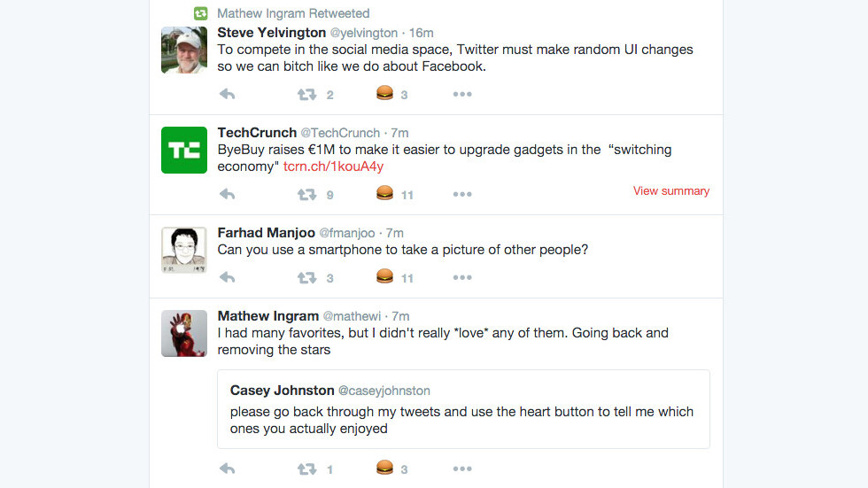Reply to the TechCrunch ByeBuy tweet
The width and height of the screenshot is (868, 488).
[x=227, y=194]
